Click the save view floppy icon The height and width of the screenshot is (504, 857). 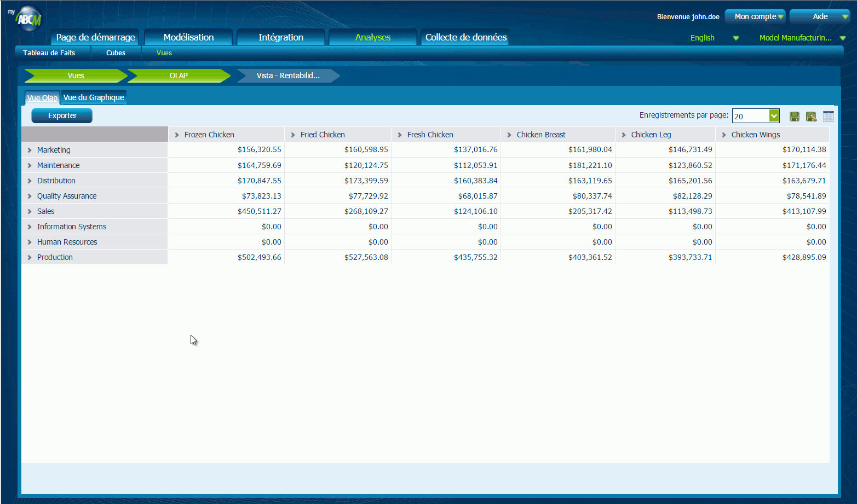(x=794, y=116)
